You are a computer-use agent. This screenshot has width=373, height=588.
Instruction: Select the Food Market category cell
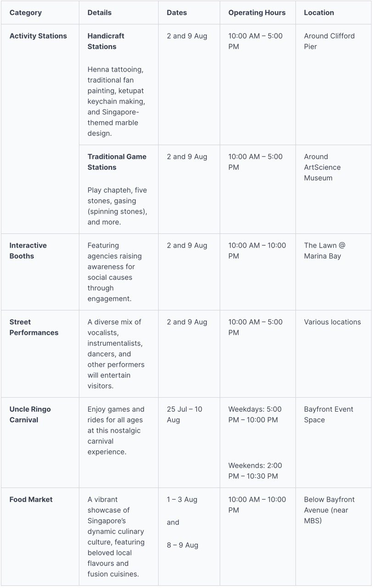31,499
